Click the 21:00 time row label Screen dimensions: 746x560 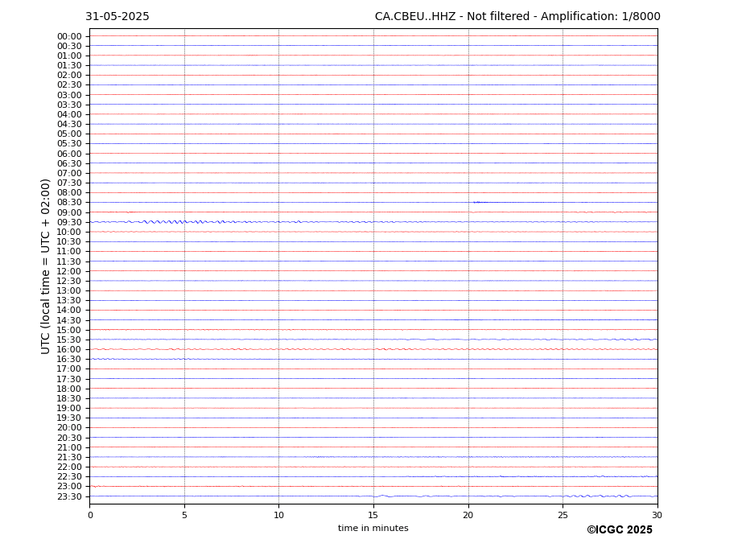click(x=69, y=447)
